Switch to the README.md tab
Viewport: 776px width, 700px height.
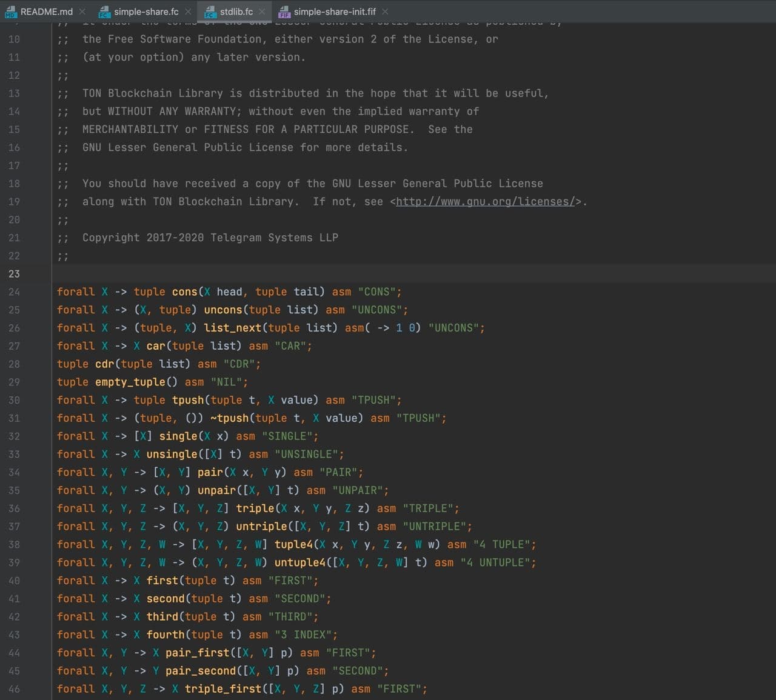pos(47,12)
